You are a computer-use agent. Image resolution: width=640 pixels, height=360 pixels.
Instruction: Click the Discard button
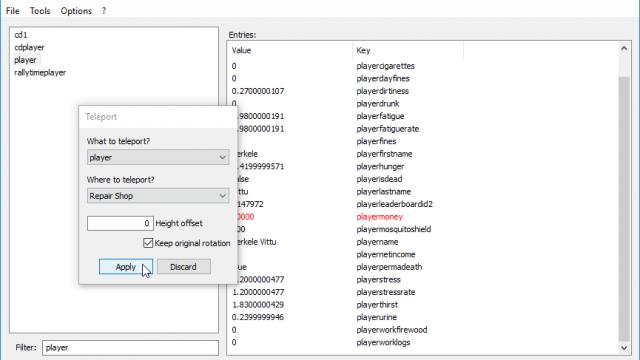click(x=184, y=267)
